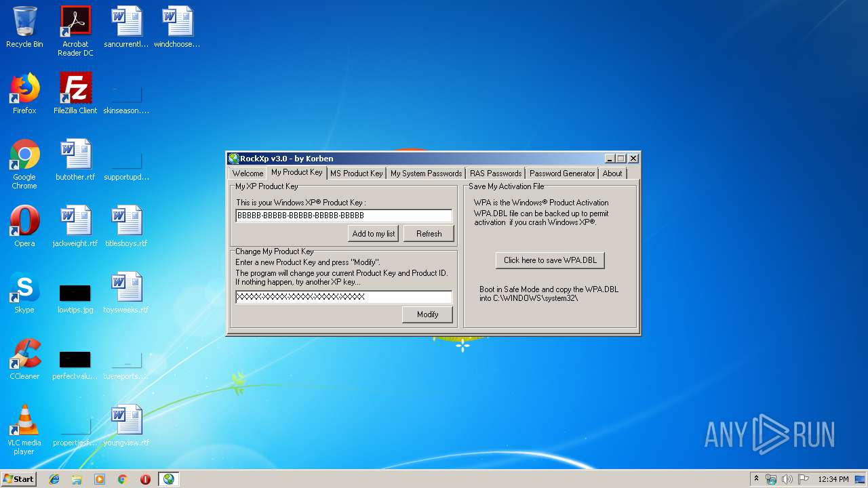Launch CCleaner desktop shortcut
The height and width of the screenshot is (488, 868).
tap(24, 359)
